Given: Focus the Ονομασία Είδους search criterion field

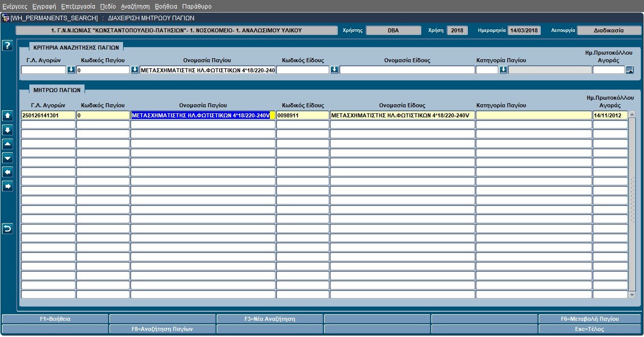Looking at the screenshot, I should coord(407,70).
